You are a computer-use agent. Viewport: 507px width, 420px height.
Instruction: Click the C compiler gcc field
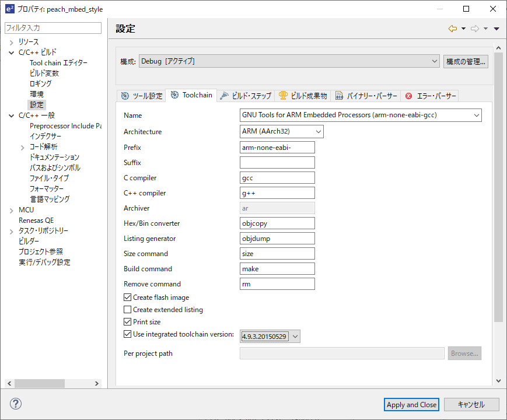coord(277,178)
